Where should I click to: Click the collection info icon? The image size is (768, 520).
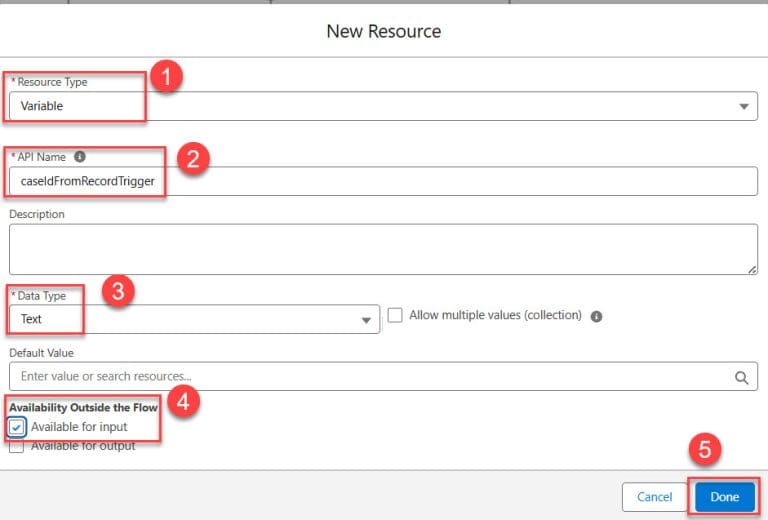click(x=596, y=316)
